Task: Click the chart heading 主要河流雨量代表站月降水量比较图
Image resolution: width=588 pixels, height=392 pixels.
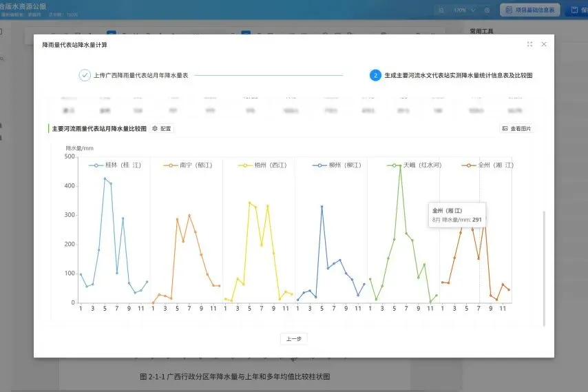Action: tap(99, 129)
